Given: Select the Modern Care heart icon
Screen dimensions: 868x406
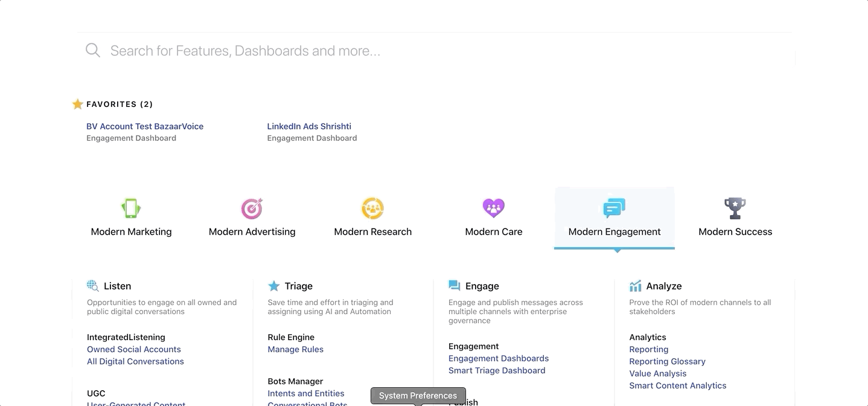Looking at the screenshot, I should point(494,208).
